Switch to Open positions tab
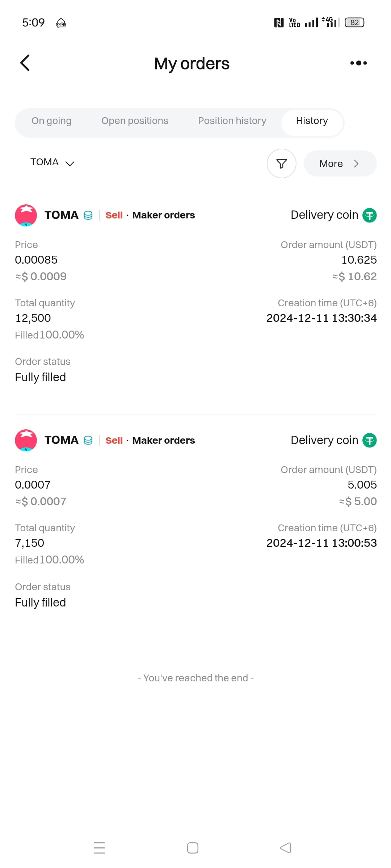The image size is (391, 868). (x=135, y=121)
